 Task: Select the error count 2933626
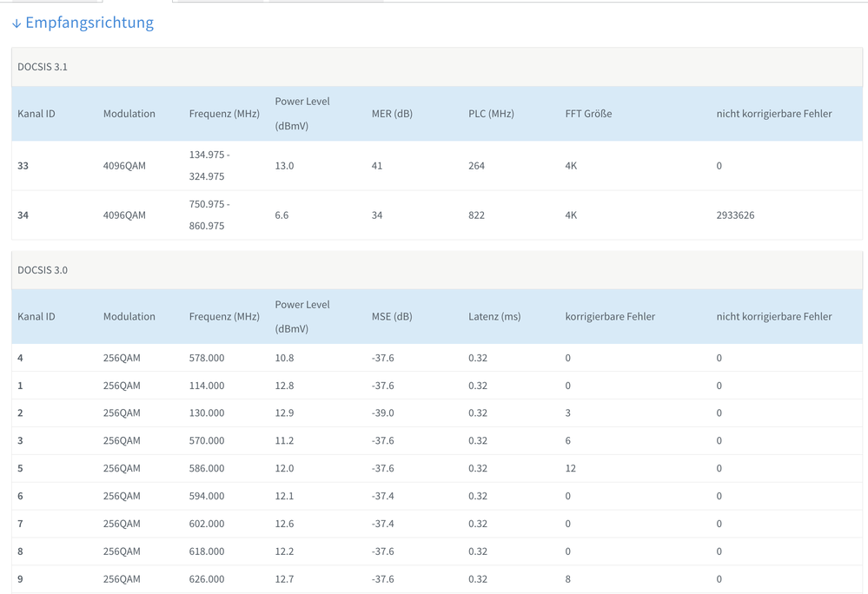[x=735, y=215]
